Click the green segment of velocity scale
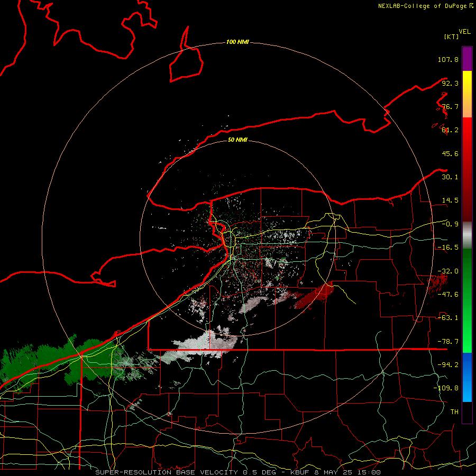The image size is (476, 476). tap(467, 300)
